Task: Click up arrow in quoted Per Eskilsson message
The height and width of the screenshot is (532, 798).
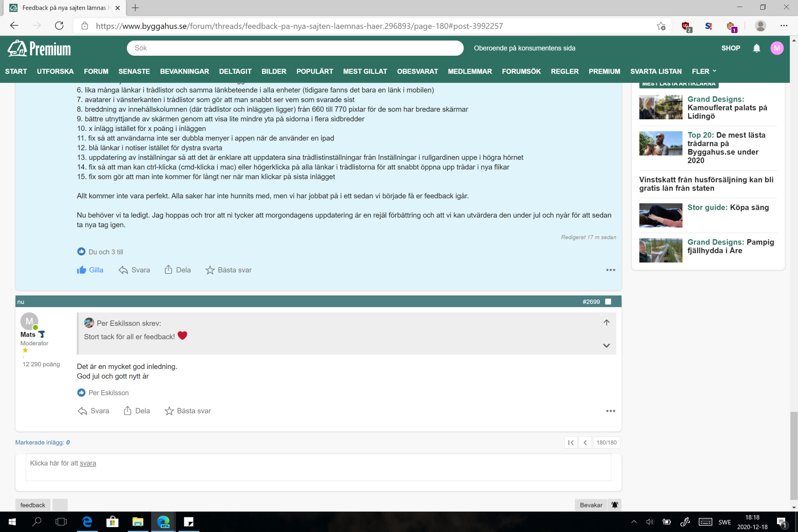Action: coord(606,322)
